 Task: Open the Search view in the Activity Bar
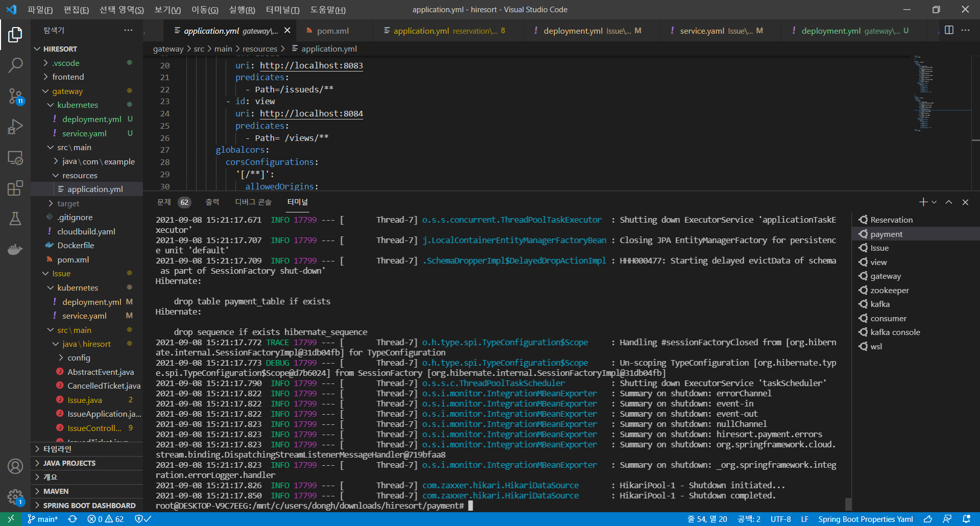pyautogui.click(x=15, y=65)
